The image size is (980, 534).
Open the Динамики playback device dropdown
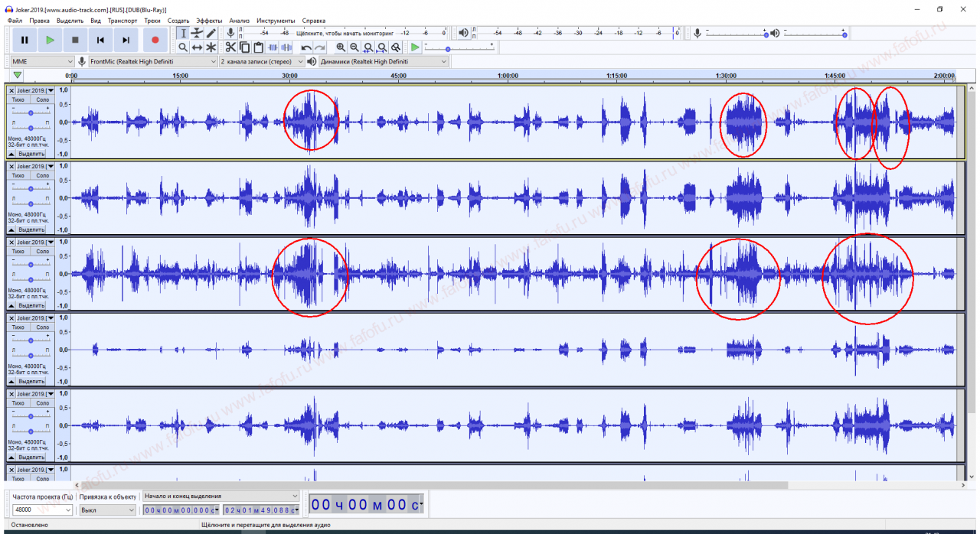[x=384, y=61]
